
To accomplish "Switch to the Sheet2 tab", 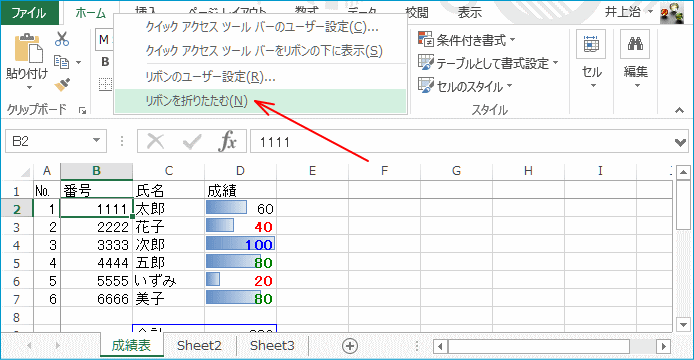I will (199, 345).
